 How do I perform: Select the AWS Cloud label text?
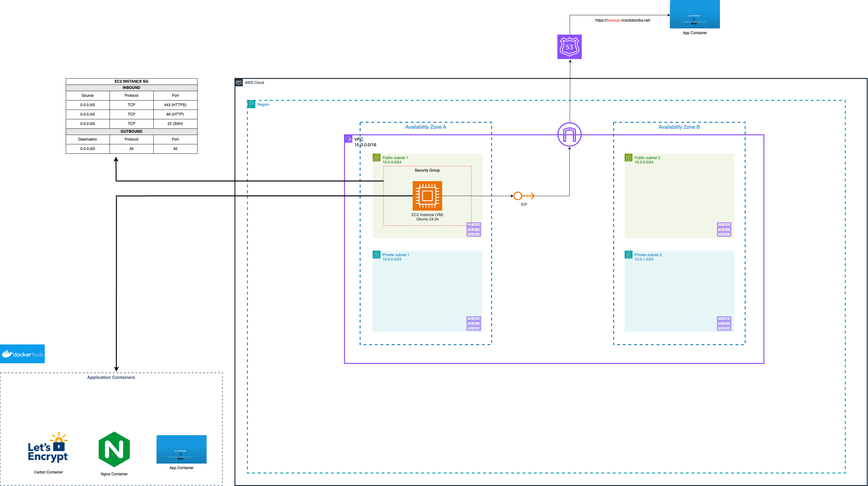pyautogui.click(x=254, y=83)
